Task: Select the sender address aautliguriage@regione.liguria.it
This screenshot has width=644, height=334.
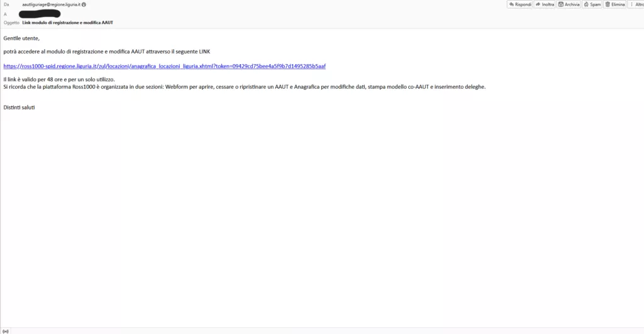Action: [51, 4]
